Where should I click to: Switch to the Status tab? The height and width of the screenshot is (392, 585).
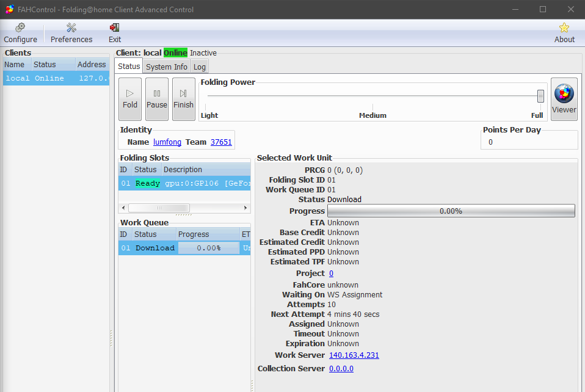point(129,67)
